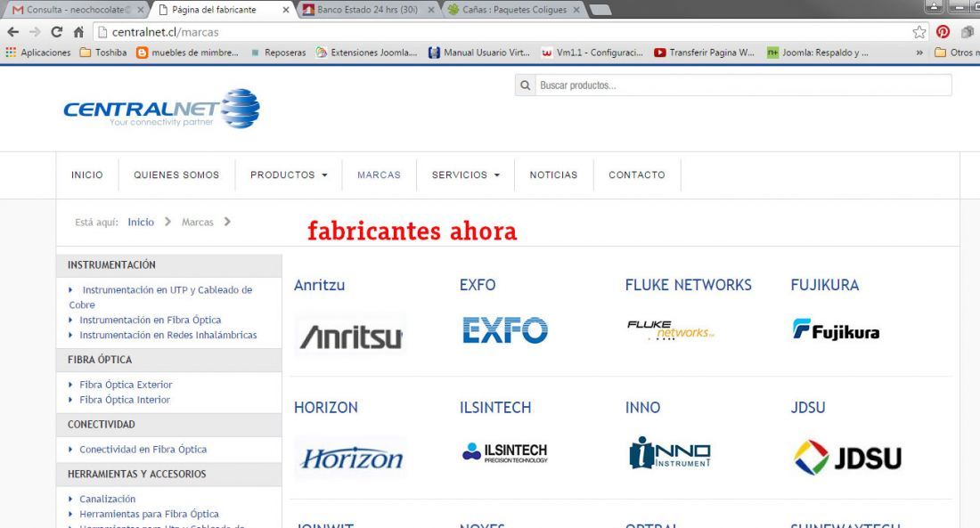Image resolution: width=980 pixels, height=528 pixels.
Task: Open the Ilsintech brand logo
Action: click(505, 452)
